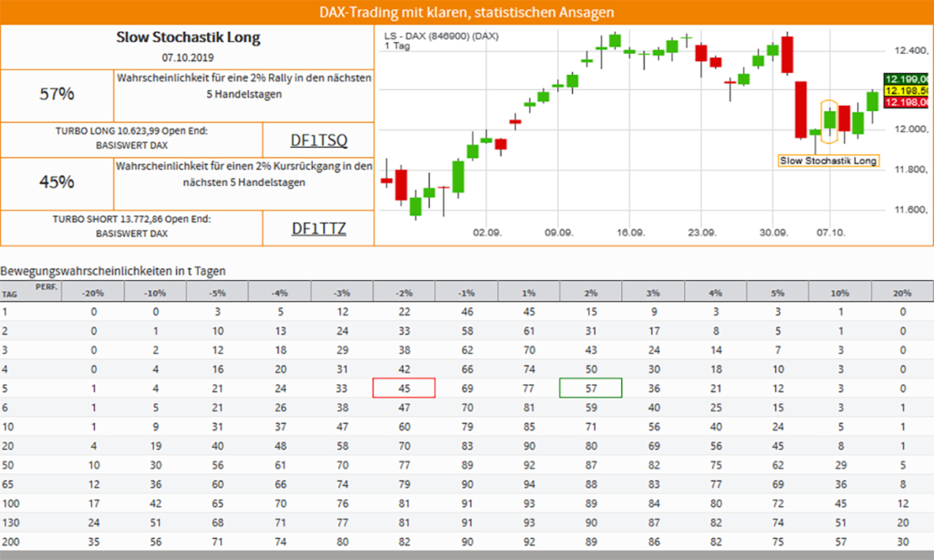Click the 4% column header
This screenshot has height=560, width=934.
tap(716, 293)
